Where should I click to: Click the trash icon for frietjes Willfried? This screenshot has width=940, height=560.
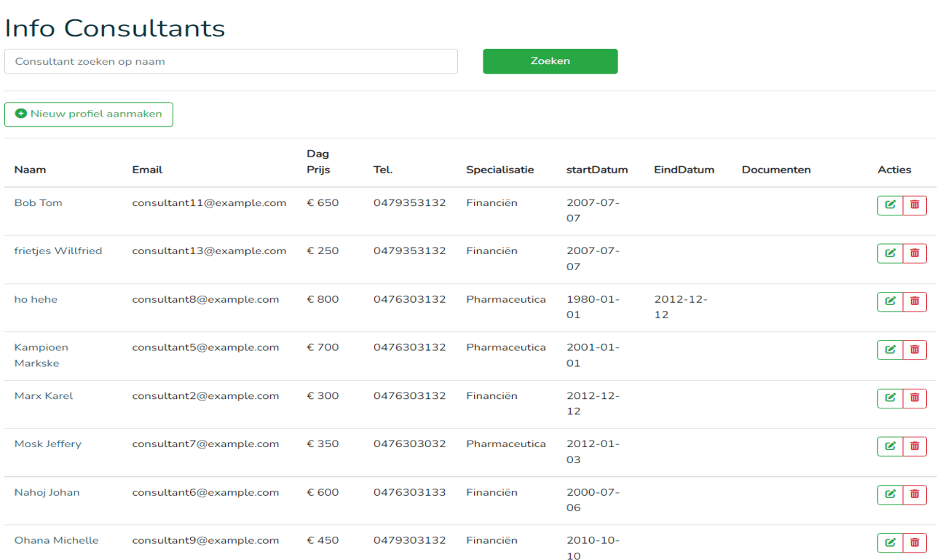(914, 253)
